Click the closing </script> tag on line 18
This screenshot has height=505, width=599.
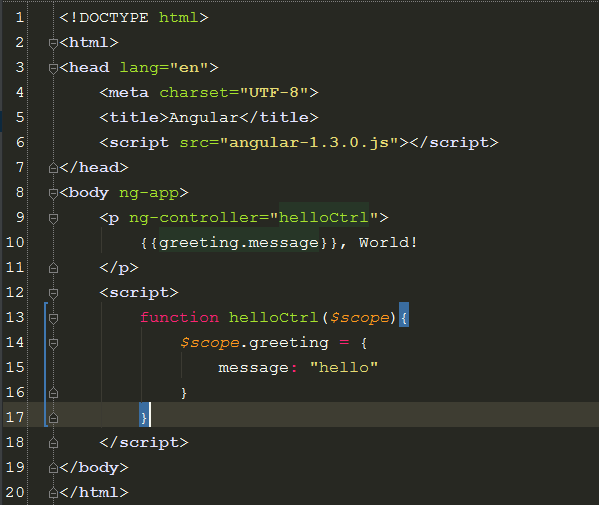point(144,443)
